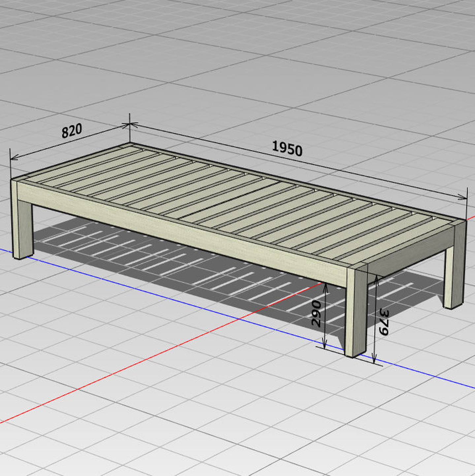Select the 1950 length dimension label
The image size is (475, 476).
coord(287,149)
